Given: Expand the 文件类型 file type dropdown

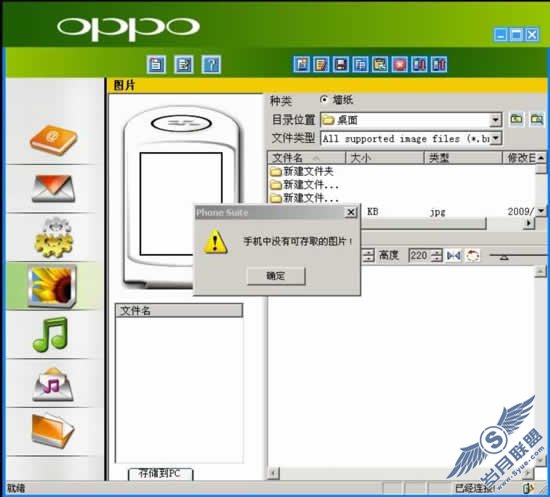Looking at the screenshot, I should 495,138.
